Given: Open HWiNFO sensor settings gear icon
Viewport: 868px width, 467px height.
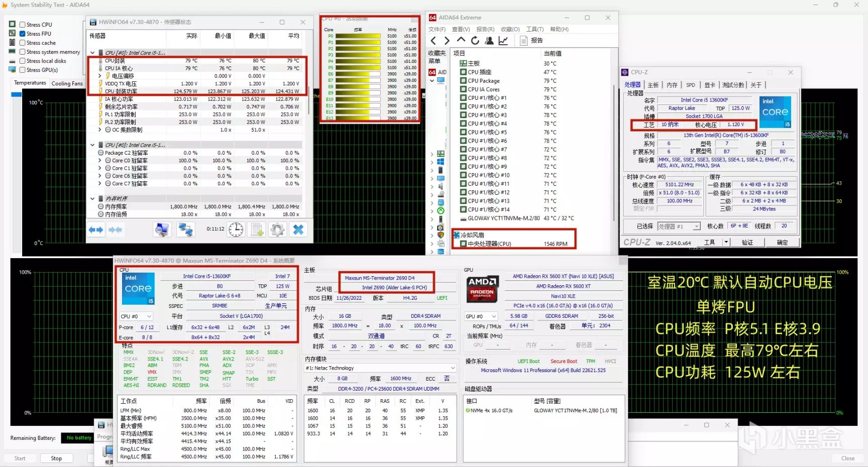Looking at the screenshot, I should 277,229.
